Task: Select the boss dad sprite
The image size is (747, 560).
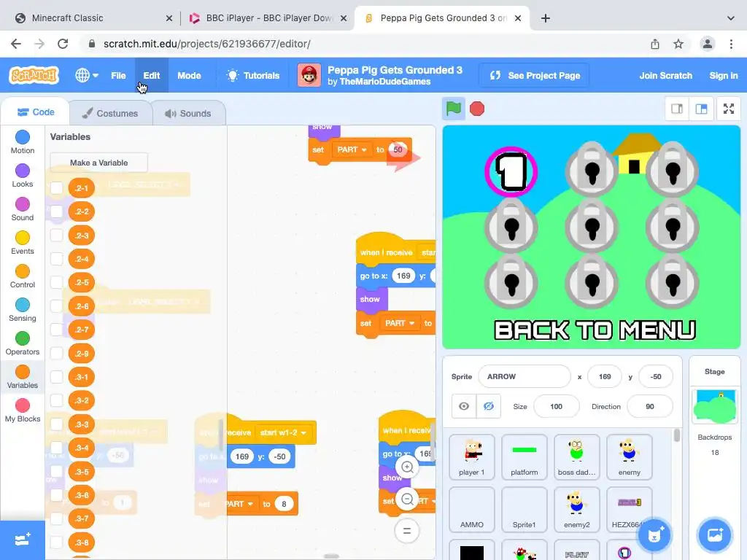Action: [x=576, y=456]
